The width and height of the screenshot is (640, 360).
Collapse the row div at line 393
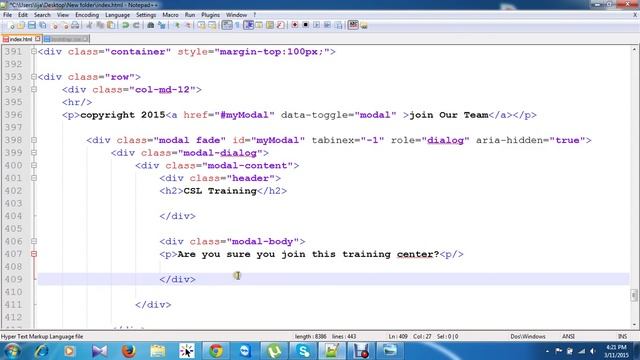(x=34, y=77)
